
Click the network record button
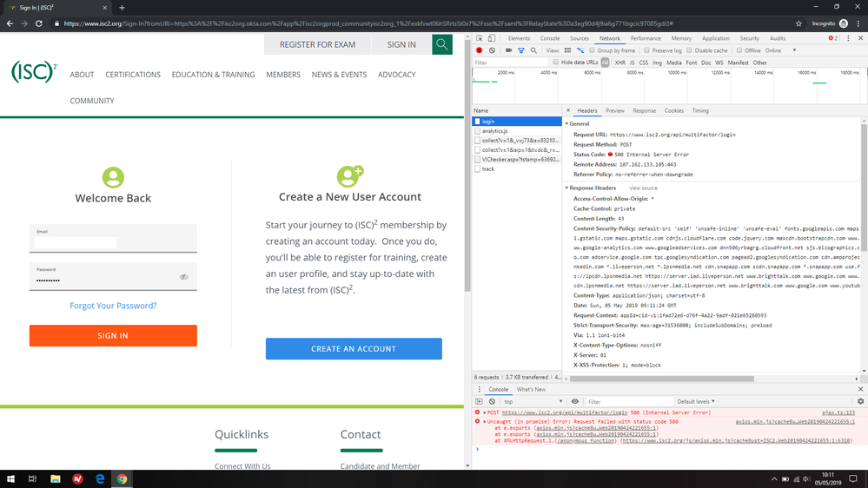pyautogui.click(x=479, y=50)
